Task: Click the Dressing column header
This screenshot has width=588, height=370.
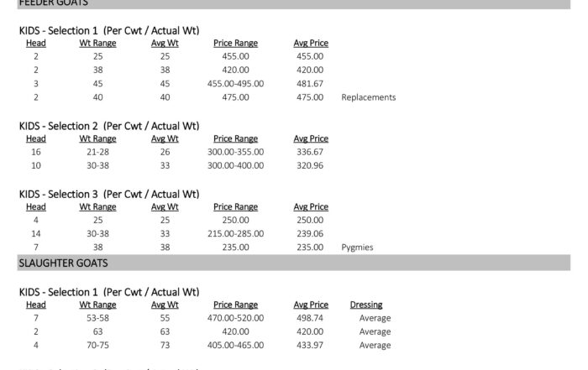Action: (366, 305)
